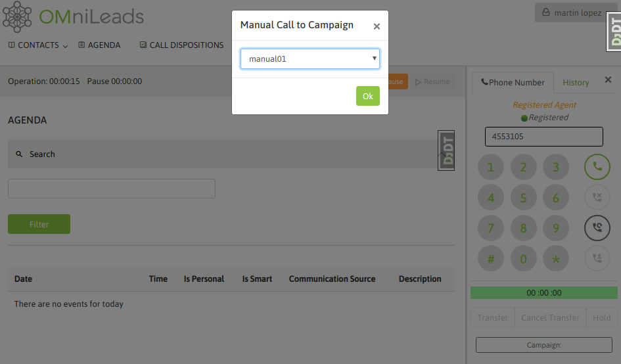Click the green Filter button
The width and height of the screenshot is (621, 364).
(x=39, y=224)
